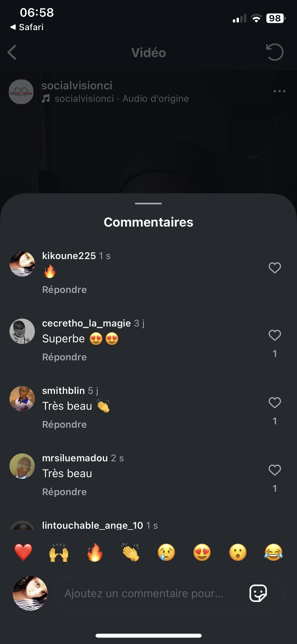
Task: Go back with the left chevron
Action: tap(12, 52)
